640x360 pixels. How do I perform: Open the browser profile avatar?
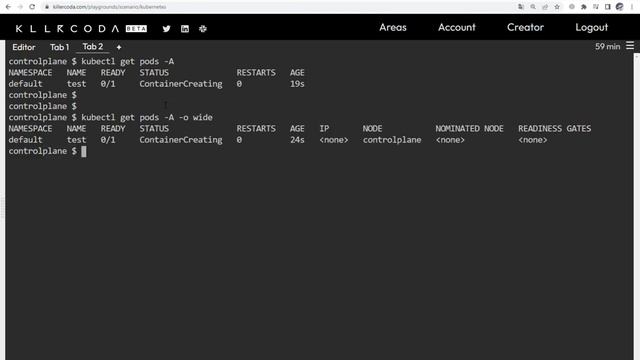tap(620, 7)
